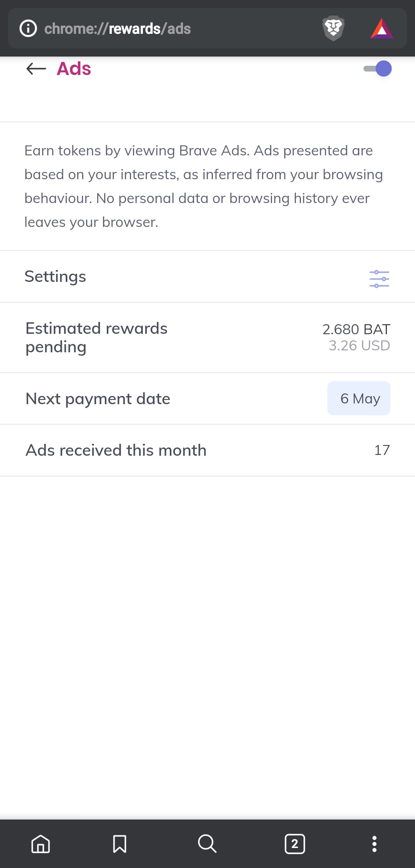Tap the Home icon in bottom bar
This screenshot has height=868, width=415.
(x=41, y=844)
